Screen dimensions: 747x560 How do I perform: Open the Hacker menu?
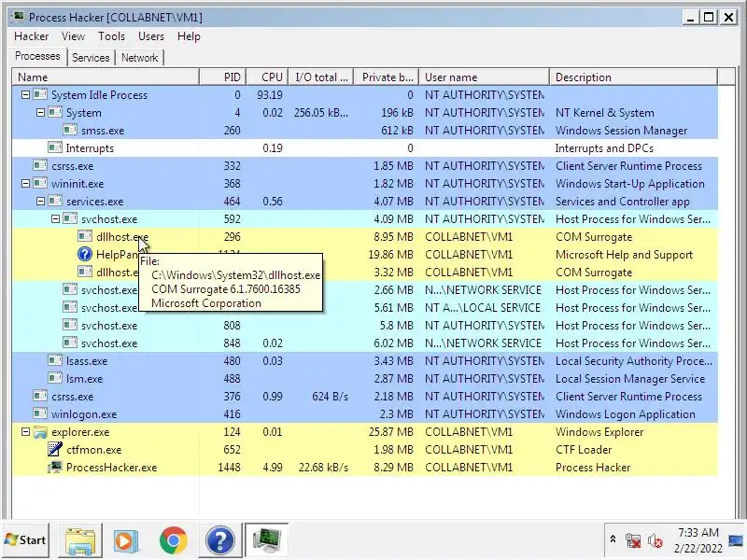pos(32,36)
